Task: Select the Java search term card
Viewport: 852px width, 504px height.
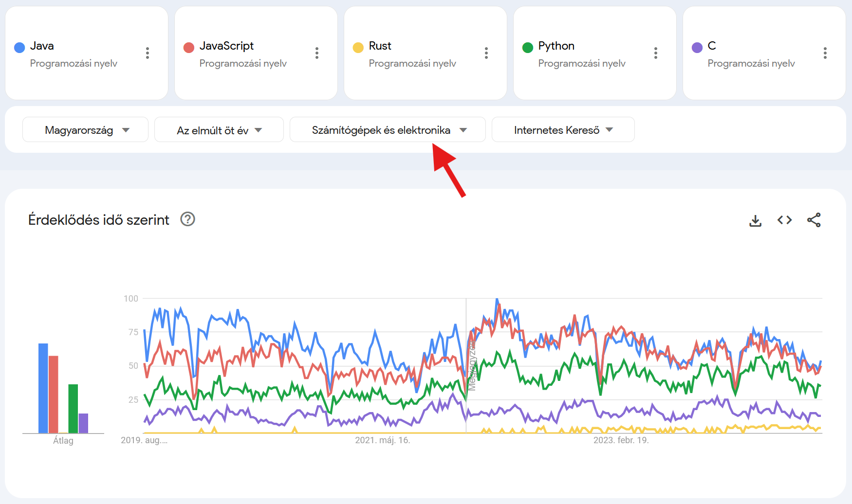Action: pyautogui.click(x=87, y=53)
